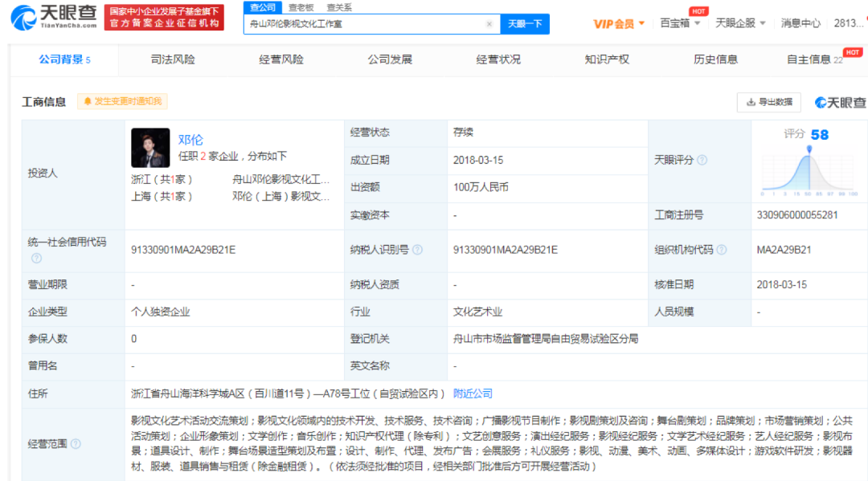Viewport: 868px width, 481px height.
Task: Switch to the 司法风险 tab
Action: pos(173,59)
